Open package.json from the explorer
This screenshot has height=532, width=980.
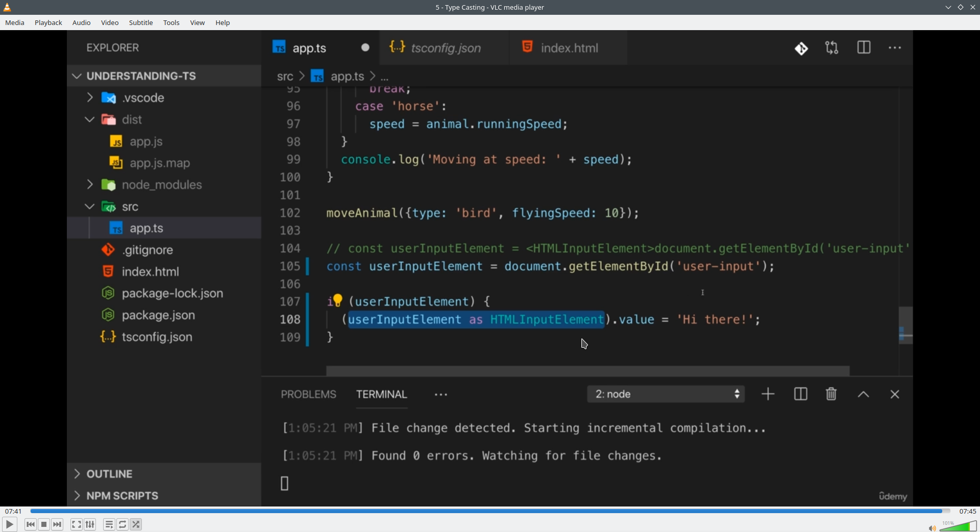click(x=164, y=316)
